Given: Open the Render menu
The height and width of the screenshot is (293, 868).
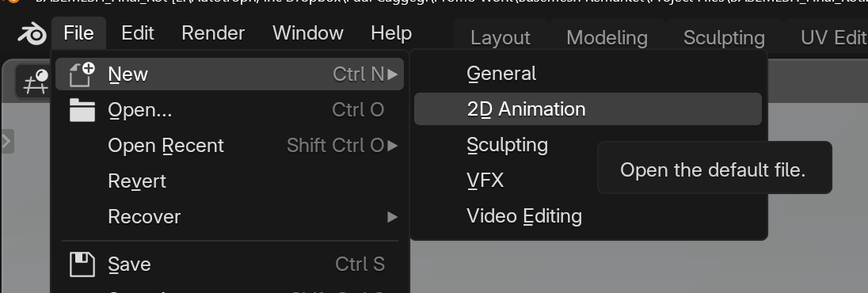Looking at the screenshot, I should point(213,33).
